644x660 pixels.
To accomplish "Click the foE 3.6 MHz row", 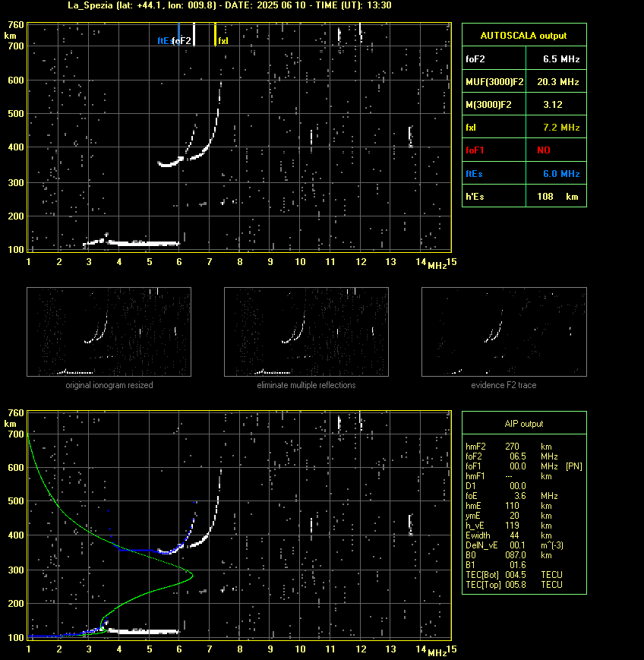I will point(512,496).
